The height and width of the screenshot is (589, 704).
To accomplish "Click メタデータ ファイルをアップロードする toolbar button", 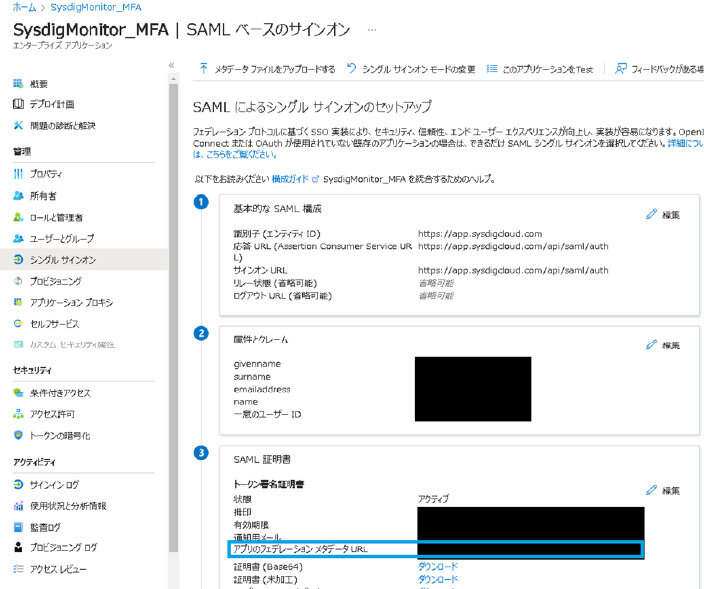I will click(267, 69).
